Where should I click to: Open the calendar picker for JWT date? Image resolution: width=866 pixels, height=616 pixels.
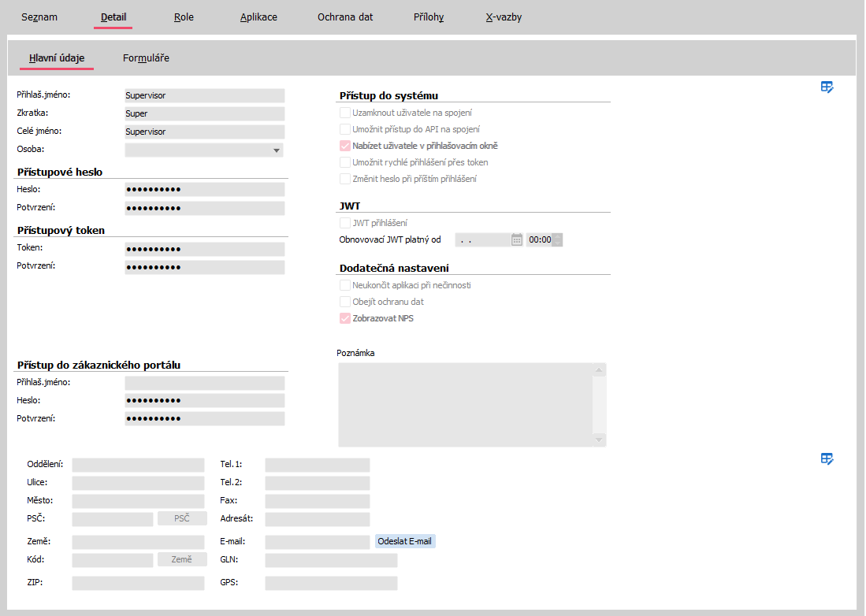pyautogui.click(x=517, y=239)
